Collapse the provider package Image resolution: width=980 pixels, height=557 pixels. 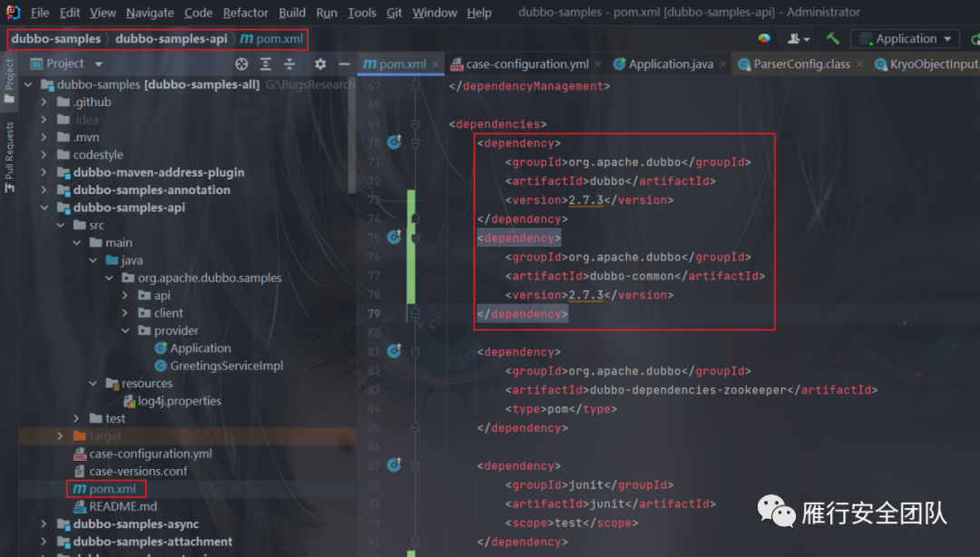[x=125, y=331]
